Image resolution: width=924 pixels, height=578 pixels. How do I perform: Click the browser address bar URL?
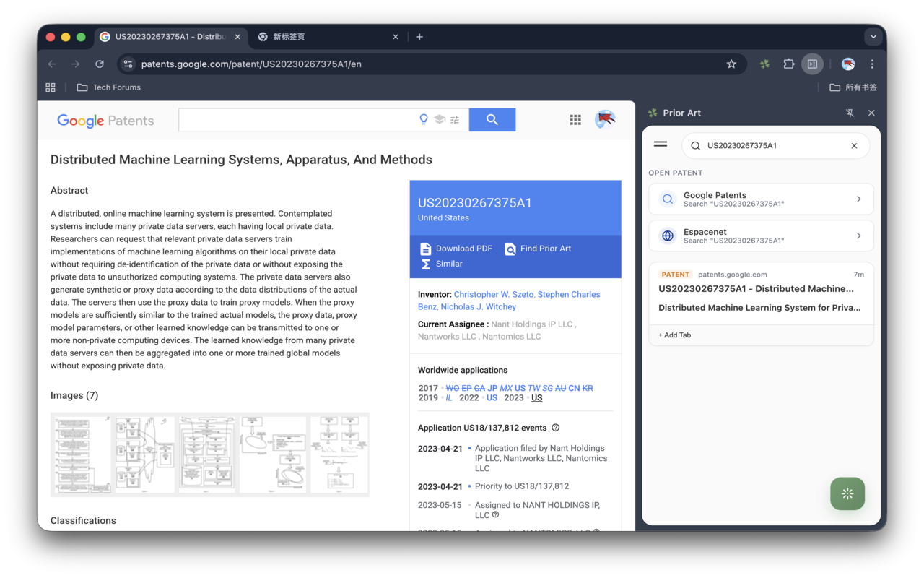(251, 64)
